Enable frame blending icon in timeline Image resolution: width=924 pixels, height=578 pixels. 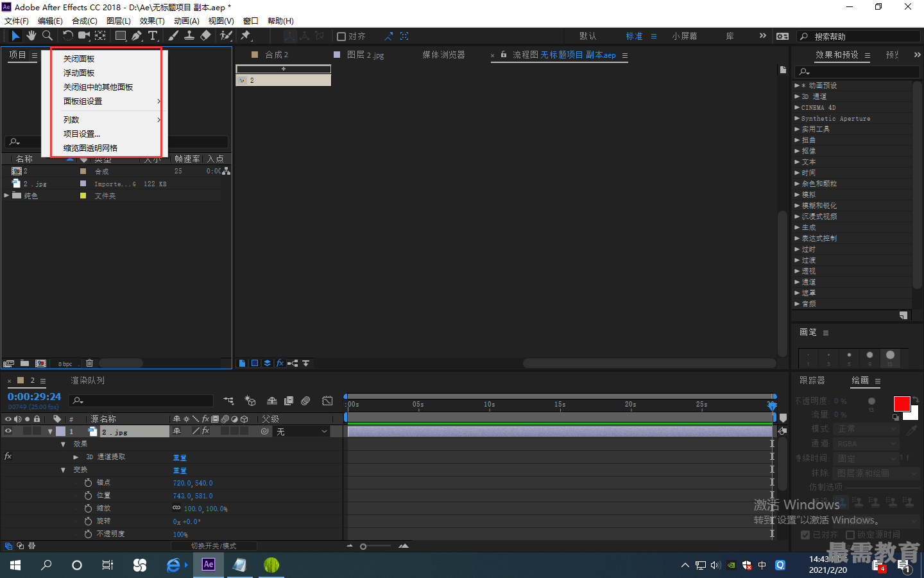[x=289, y=401]
